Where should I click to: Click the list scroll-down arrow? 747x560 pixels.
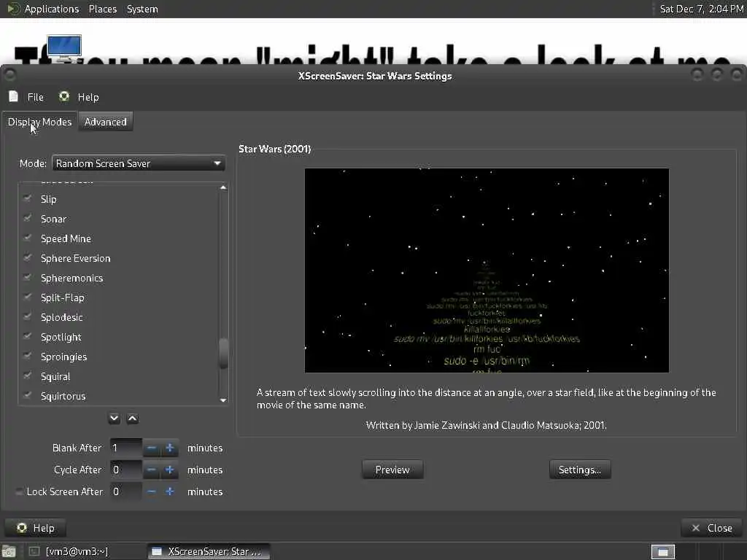pyautogui.click(x=223, y=400)
